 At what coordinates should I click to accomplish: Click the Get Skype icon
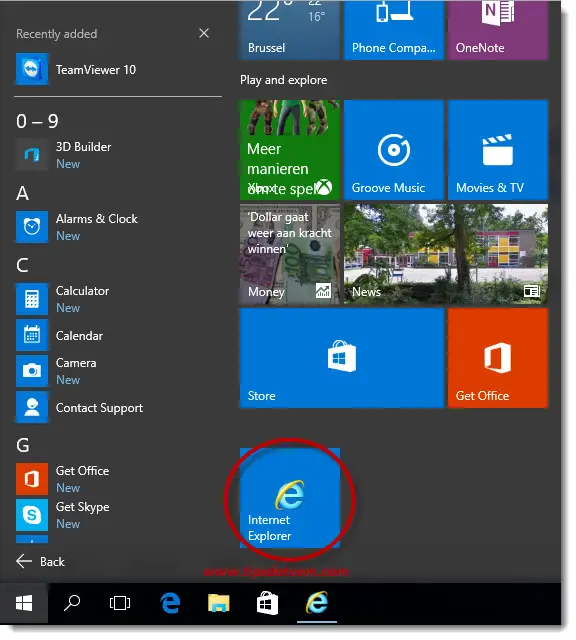click(32, 515)
